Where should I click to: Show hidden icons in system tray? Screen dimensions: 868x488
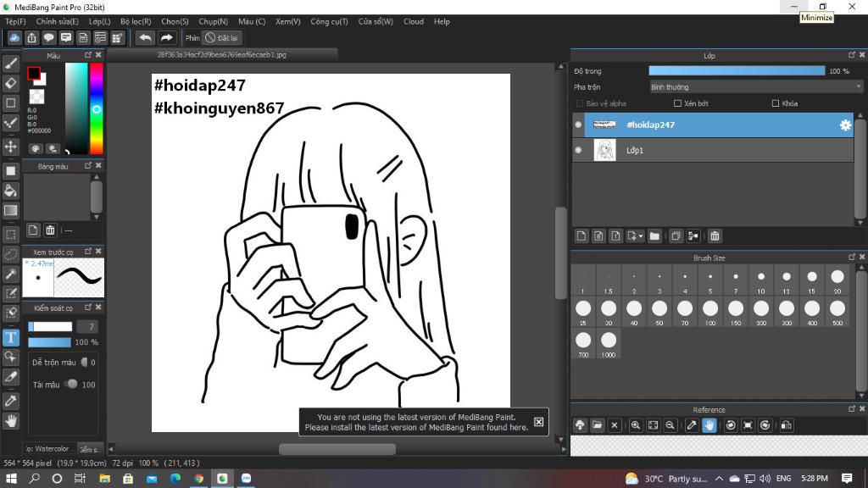click(x=719, y=479)
